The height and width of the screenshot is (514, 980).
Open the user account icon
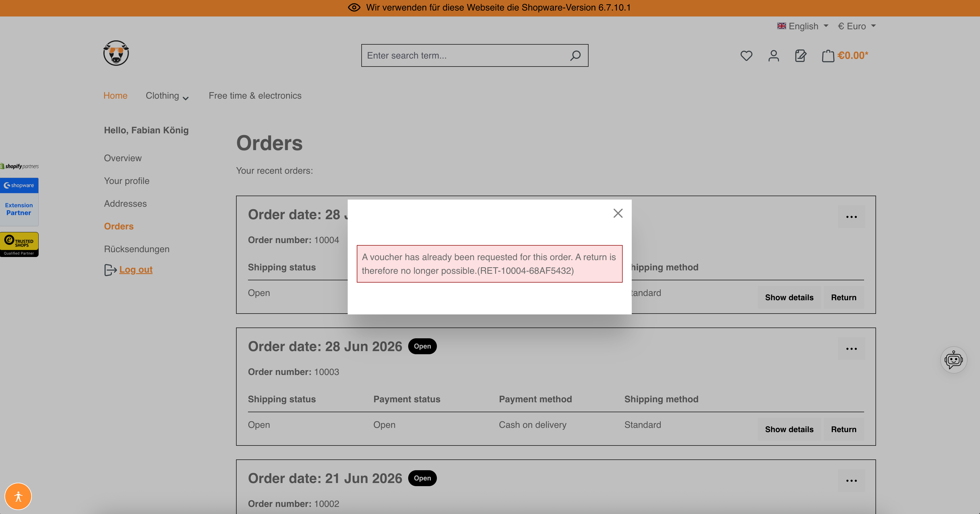pyautogui.click(x=773, y=56)
